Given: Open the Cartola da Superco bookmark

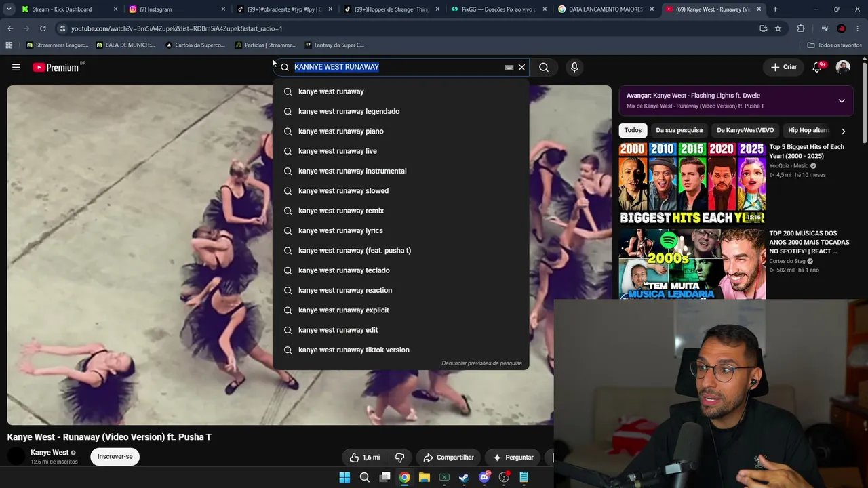Looking at the screenshot, I should (195, 45).
